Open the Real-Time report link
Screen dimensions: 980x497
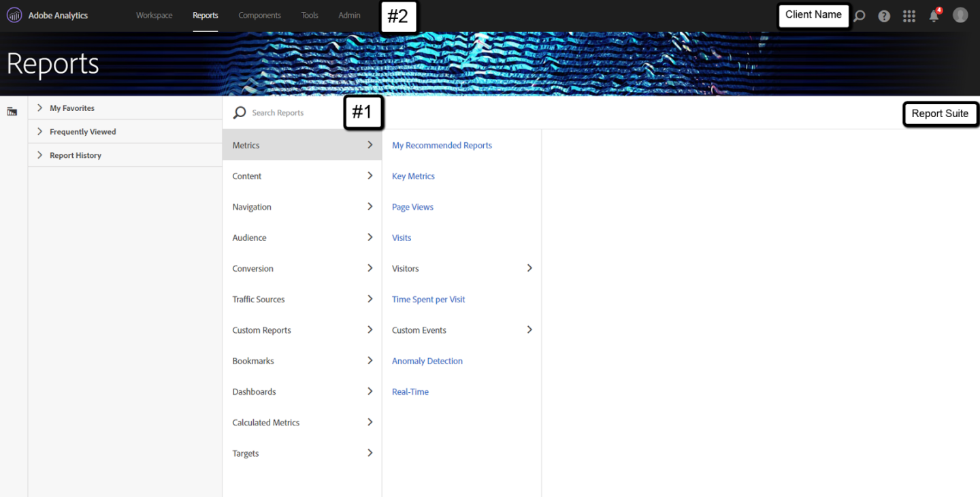410,392
